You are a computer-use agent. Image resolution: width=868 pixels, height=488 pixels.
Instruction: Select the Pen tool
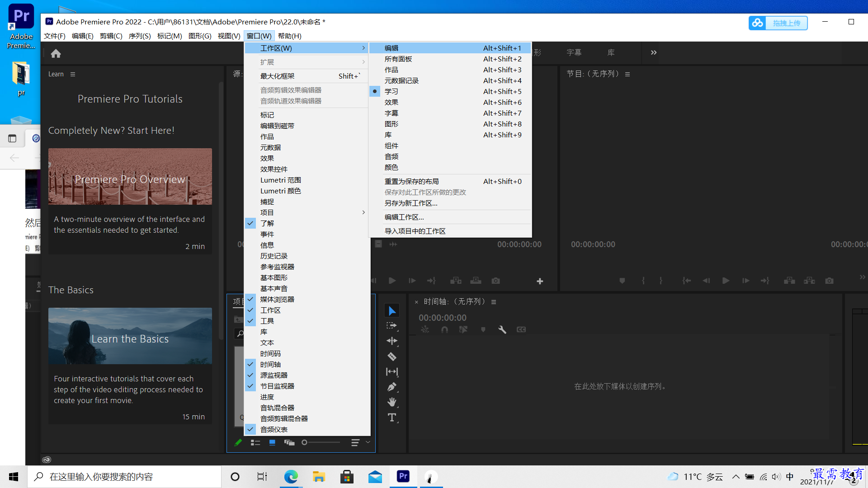[x=392, y=387]
